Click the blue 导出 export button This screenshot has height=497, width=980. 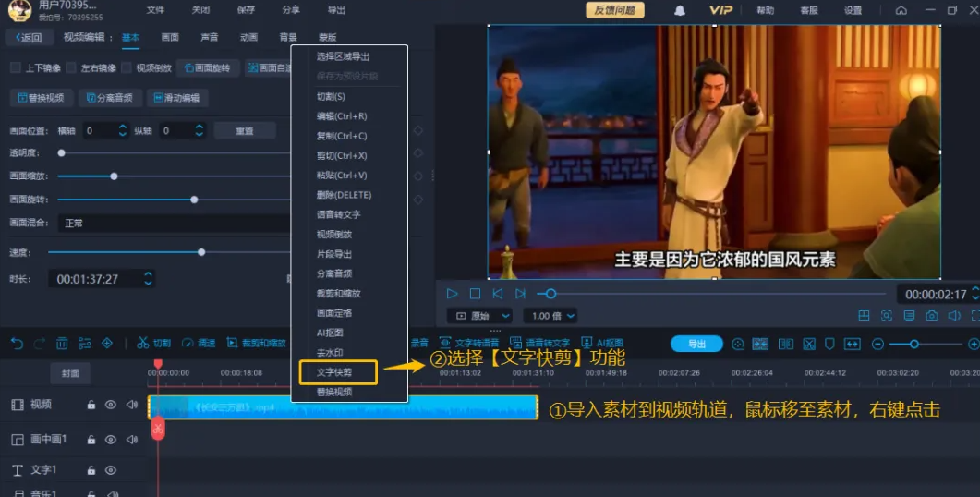[696, 344]
